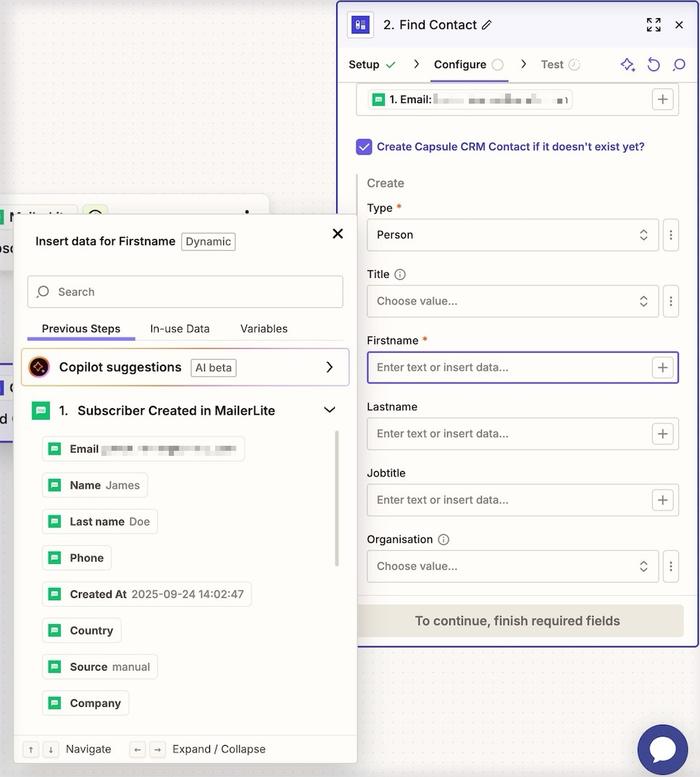Expand the Find Contact panel to fullscreen

coord(653,25)
